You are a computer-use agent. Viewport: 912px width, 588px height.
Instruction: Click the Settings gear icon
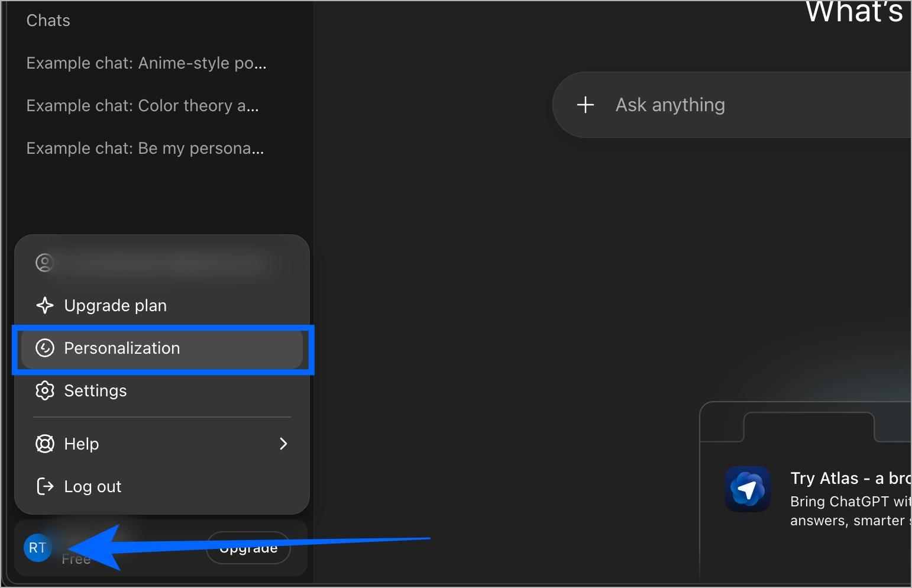[x=44, y=390]
